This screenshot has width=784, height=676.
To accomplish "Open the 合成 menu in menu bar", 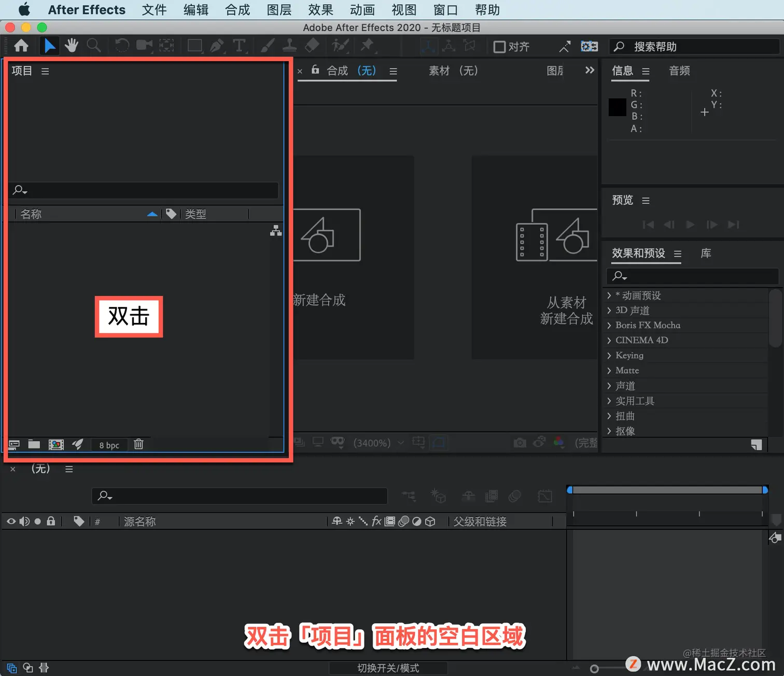I will click(x=237, y=10).
